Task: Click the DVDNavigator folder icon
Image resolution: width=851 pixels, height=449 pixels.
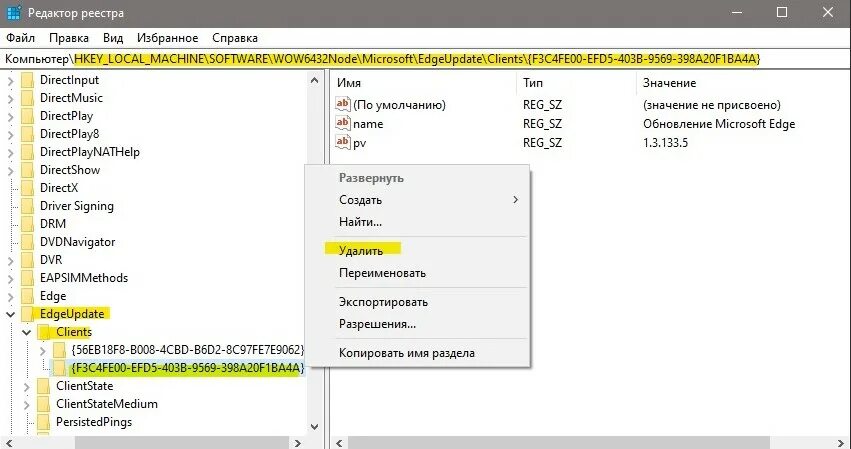Action: (x=27, y=242)
